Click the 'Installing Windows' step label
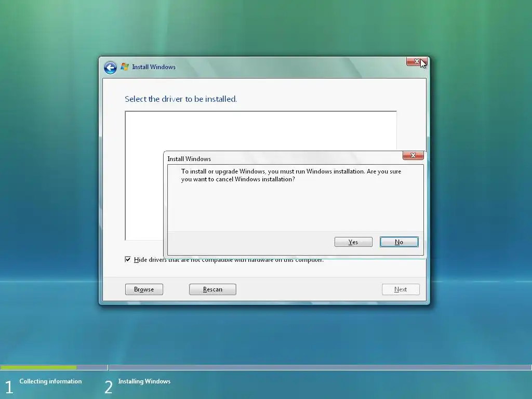 click(x=144, y=381)
